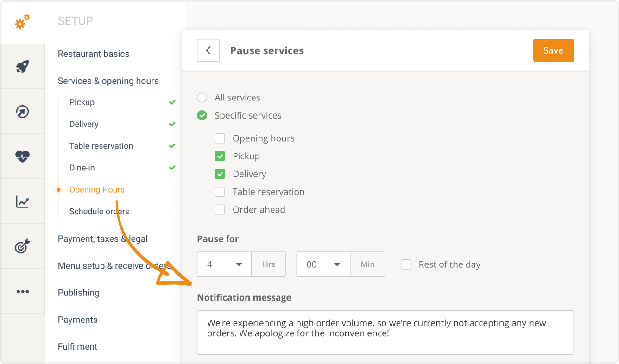This screenshot has height=364, width=619.
Task: Select Restaurant basics in setup menu
Action: (94, 54)
